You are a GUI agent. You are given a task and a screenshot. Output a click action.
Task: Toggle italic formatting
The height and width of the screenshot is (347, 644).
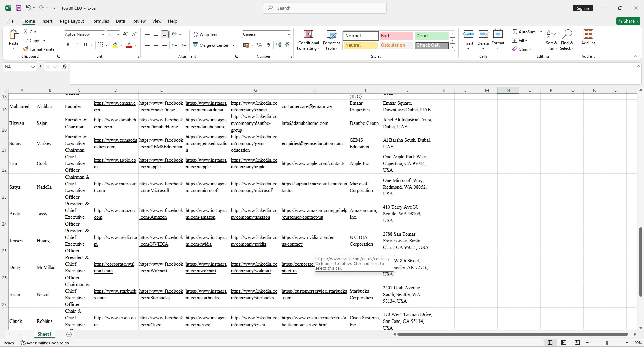coord(77,45)
